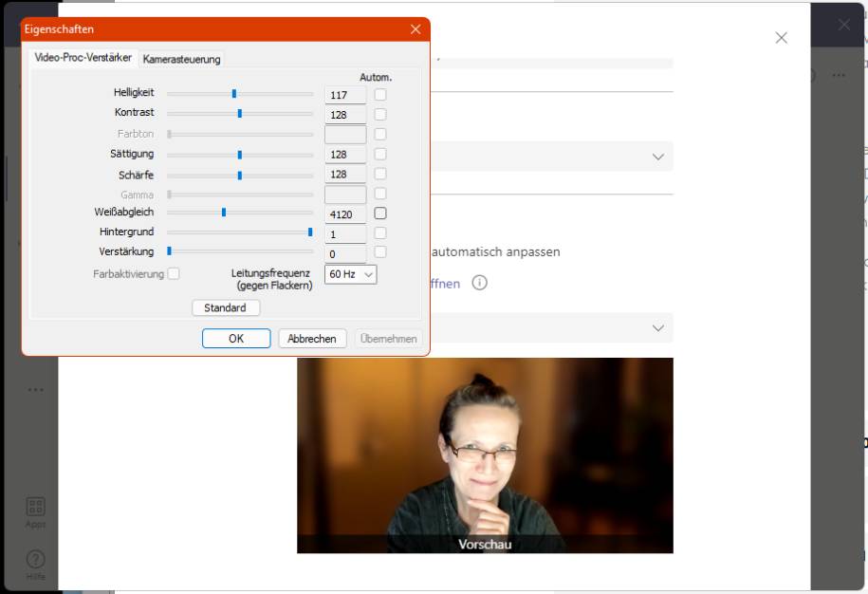Click the sidebar more options ellipsis
Screen dimensions: 868x594
click(35, 390)
